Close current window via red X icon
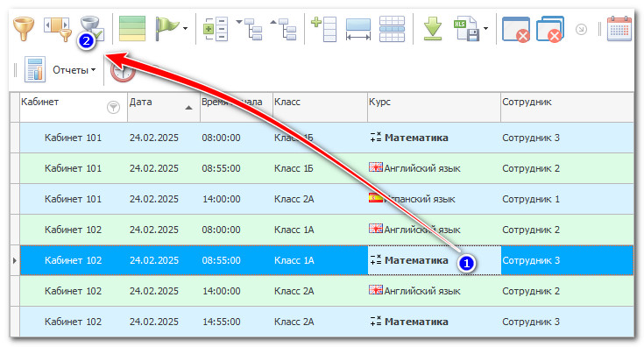Viewport: 644px width, 347px height. coord(516,29)
